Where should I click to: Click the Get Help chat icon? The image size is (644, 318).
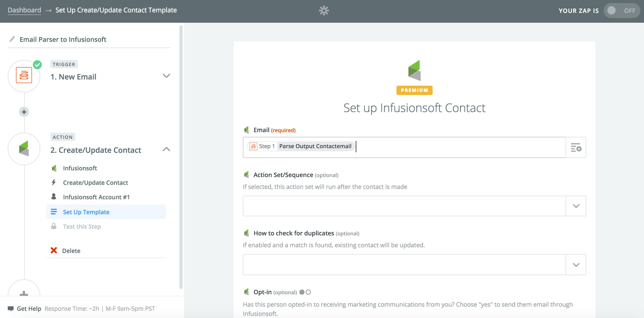pos(11,308)
